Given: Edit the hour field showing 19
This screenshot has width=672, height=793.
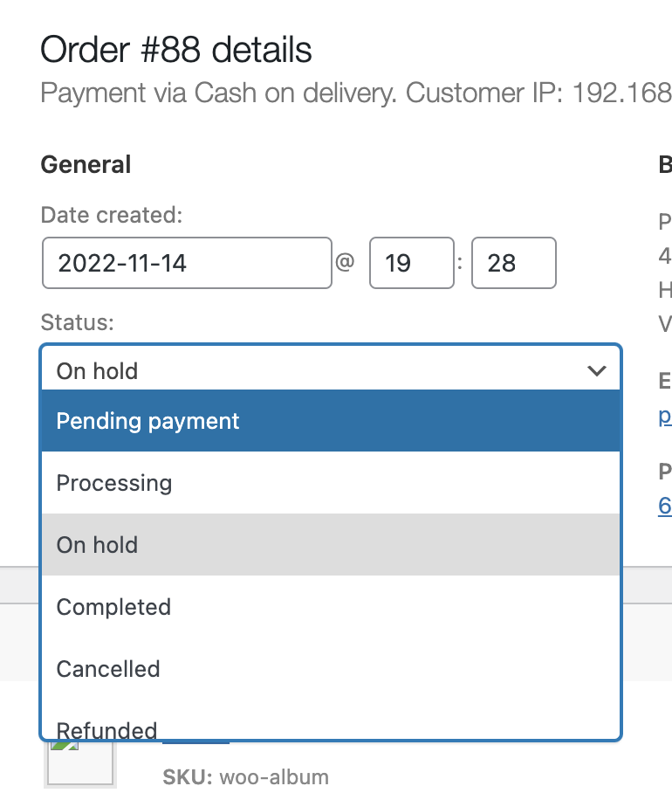Looking at the screenshot, I should click(411, 263).
